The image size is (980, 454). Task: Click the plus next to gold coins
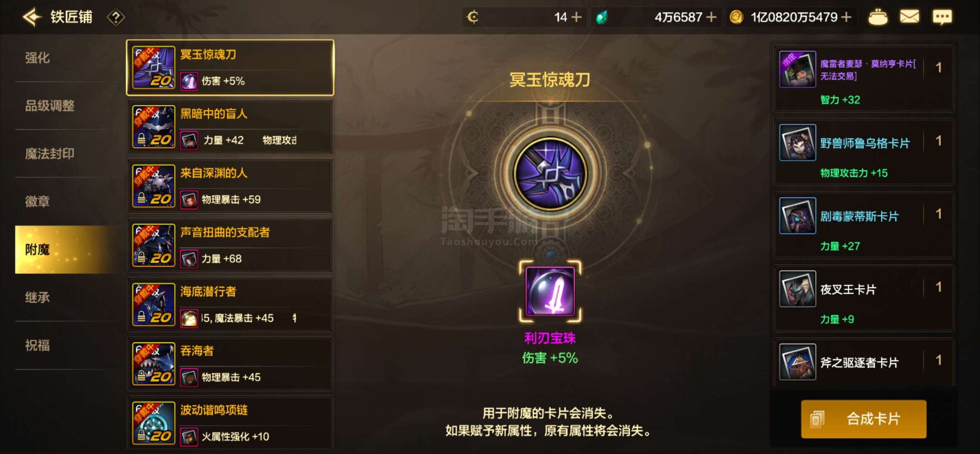(846, 17)
